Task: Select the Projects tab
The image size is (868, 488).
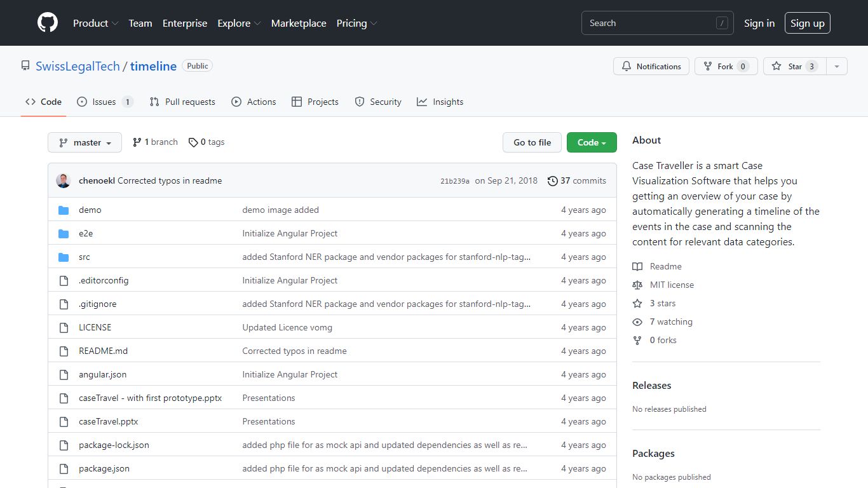Action: [x=315, y=102]
